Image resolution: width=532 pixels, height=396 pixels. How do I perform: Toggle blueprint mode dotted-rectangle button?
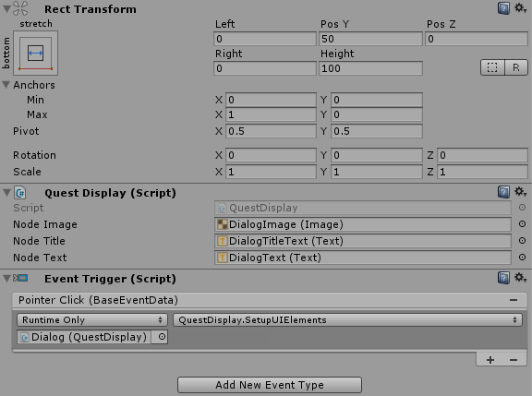pos(492,67)
